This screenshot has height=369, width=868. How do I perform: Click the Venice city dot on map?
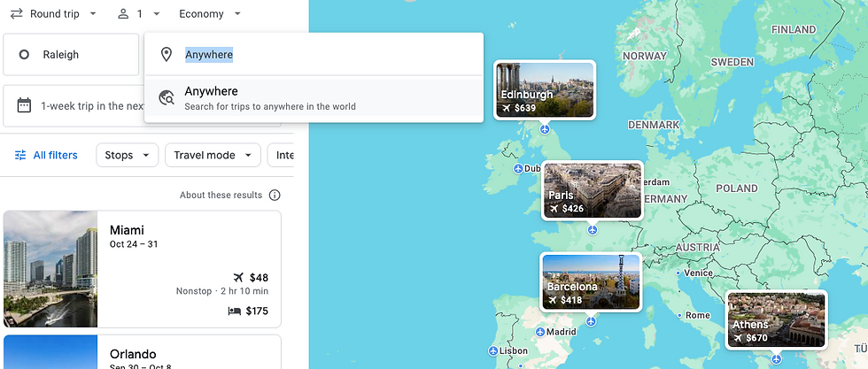(x=678, y=273)
